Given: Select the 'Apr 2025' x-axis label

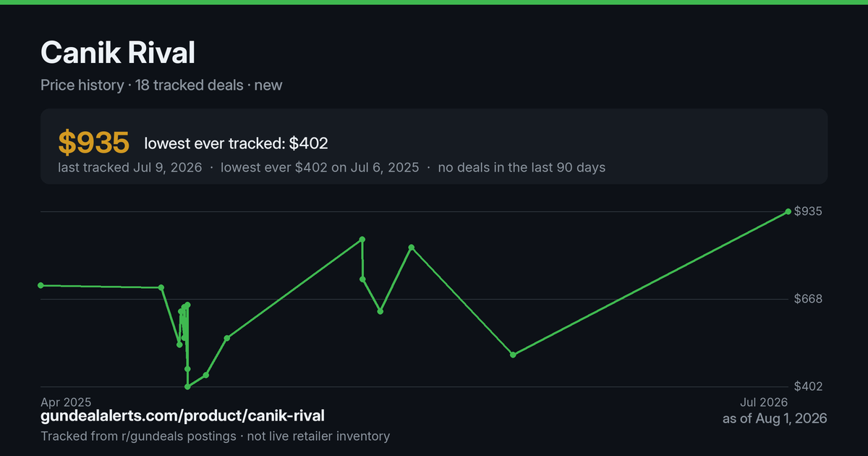Looking at the screenshot, I should click(66, 402).
